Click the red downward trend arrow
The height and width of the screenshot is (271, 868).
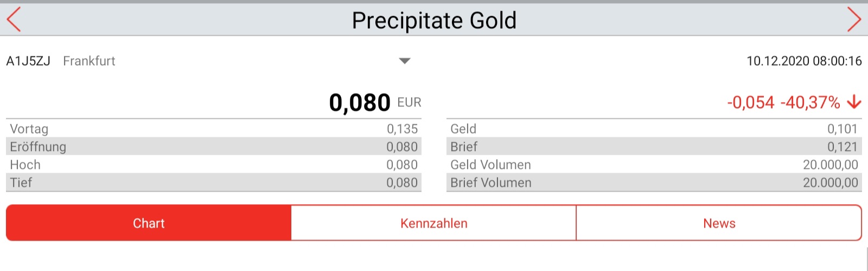pyautogui.click(x=854, y=102)
